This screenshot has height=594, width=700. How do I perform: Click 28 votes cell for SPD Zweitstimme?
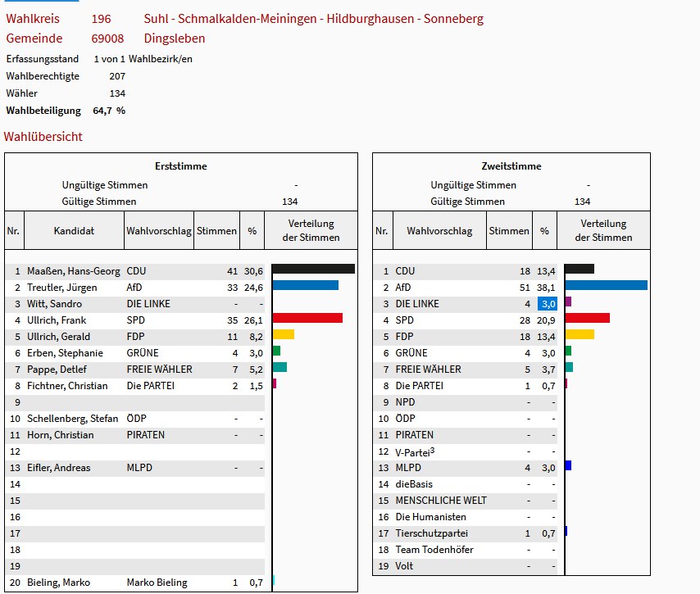(x=525, y=320)
